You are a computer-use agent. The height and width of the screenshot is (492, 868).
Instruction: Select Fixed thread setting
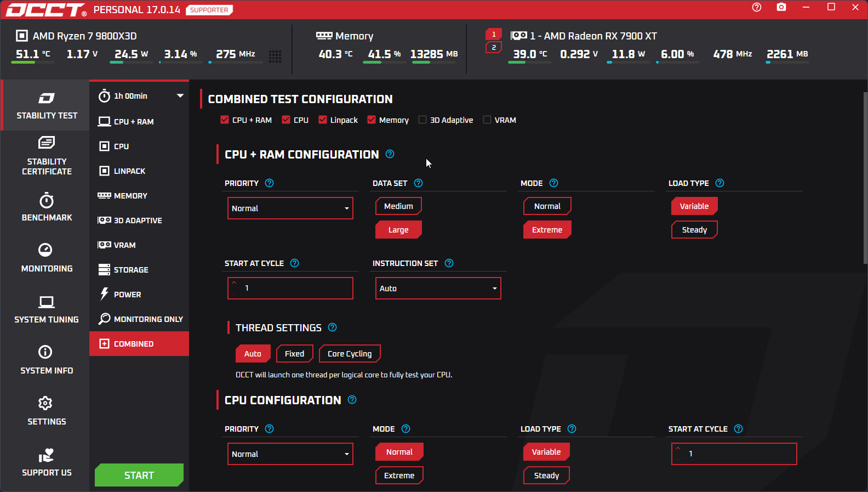[x=295, y=354]
